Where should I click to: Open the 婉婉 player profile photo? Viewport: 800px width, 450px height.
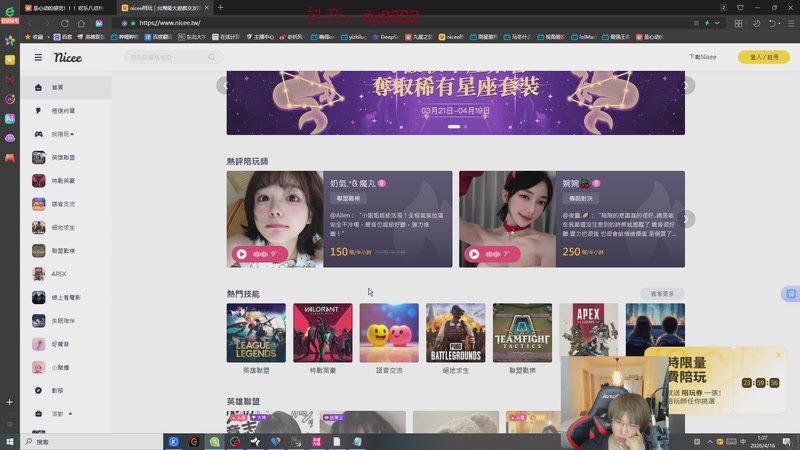pyautogui.click(x=507, y=219)
